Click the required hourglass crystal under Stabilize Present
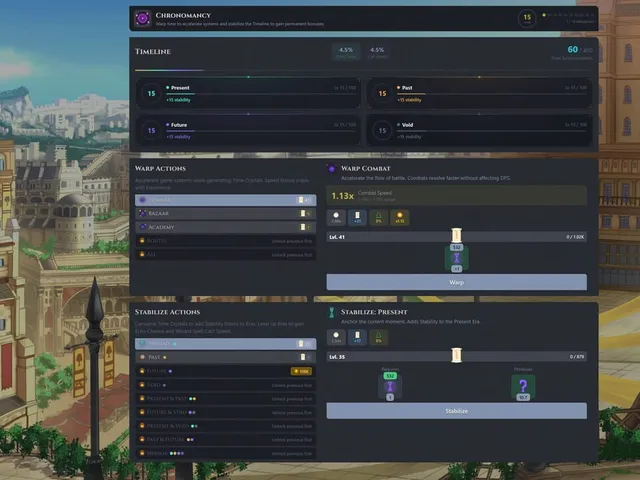 [x=390, y=387]
